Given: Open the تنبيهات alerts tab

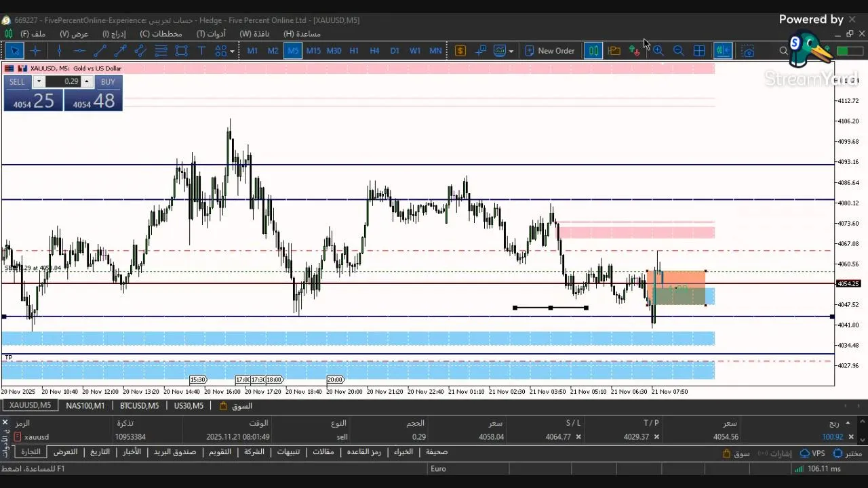Looking at the screenshot, I should pyautogui.click(x=288, y=452).
